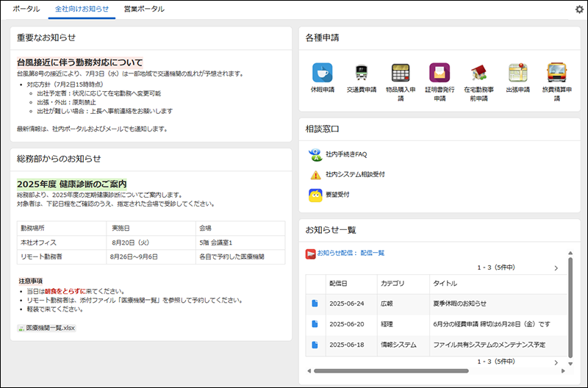This screenshot has width=588, height=388.
Task: Open portal settings gear icon
Action: [x=578, y=10]
